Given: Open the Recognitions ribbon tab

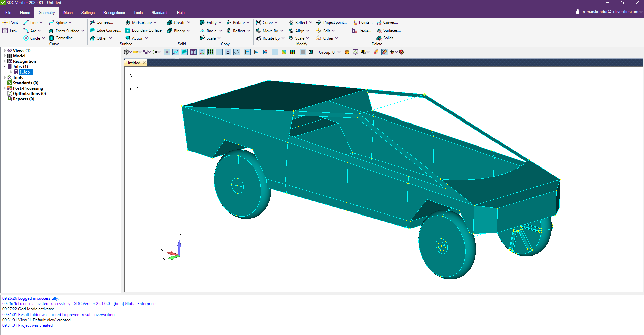Looking at the screenshot, I should [x=114, y=13].
